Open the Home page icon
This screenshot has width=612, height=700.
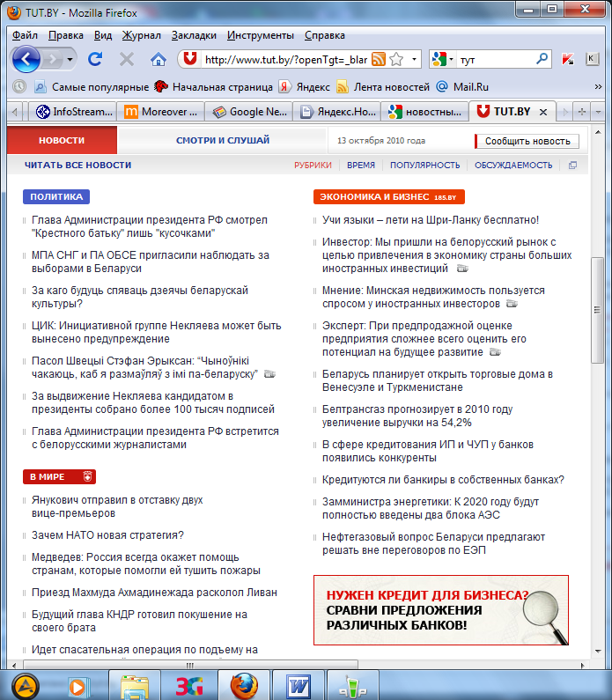pos(158,59)
